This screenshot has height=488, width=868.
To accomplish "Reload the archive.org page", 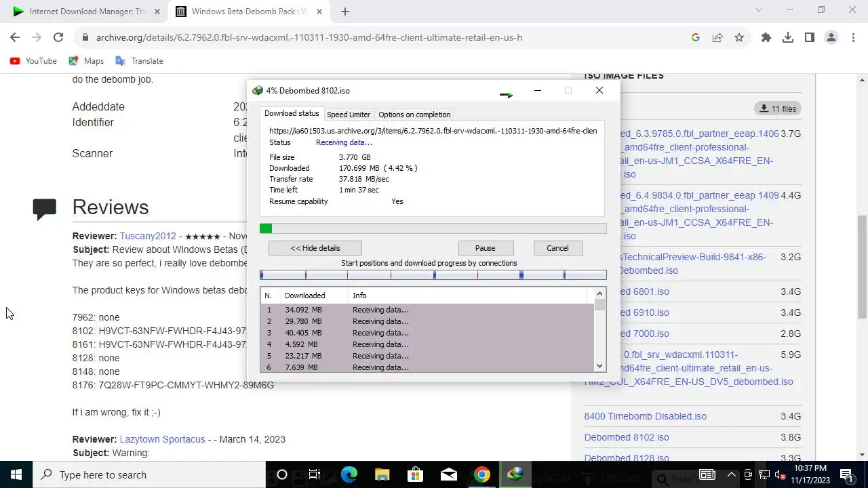I will pyautogui.click(x=58, y=38).
